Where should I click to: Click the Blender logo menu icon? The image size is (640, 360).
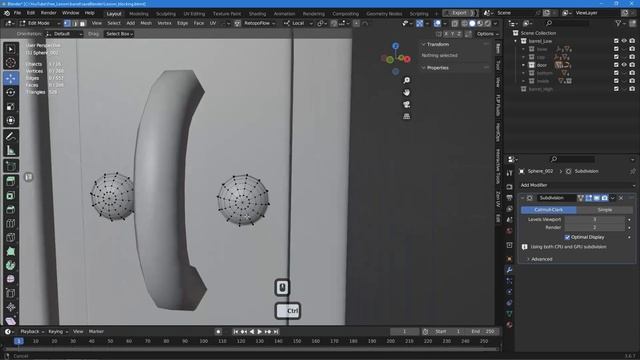point(7,13)
